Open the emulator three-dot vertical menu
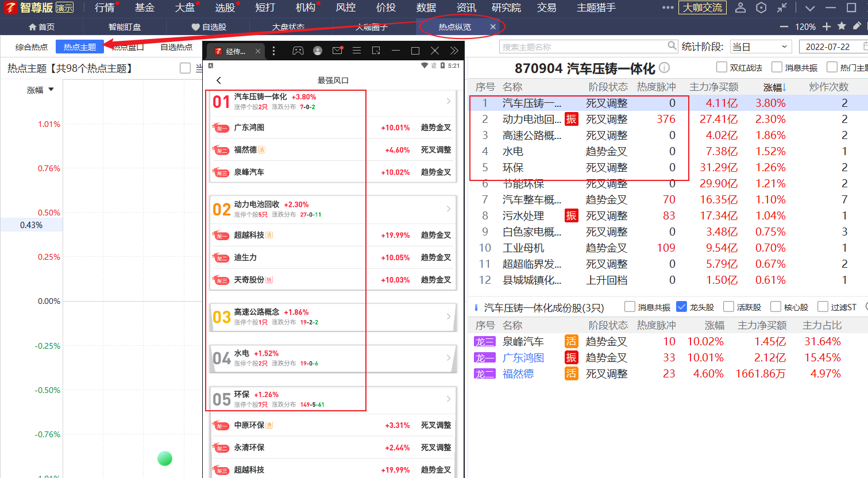This screenshot has width=868, height=478. click(273, 51)
